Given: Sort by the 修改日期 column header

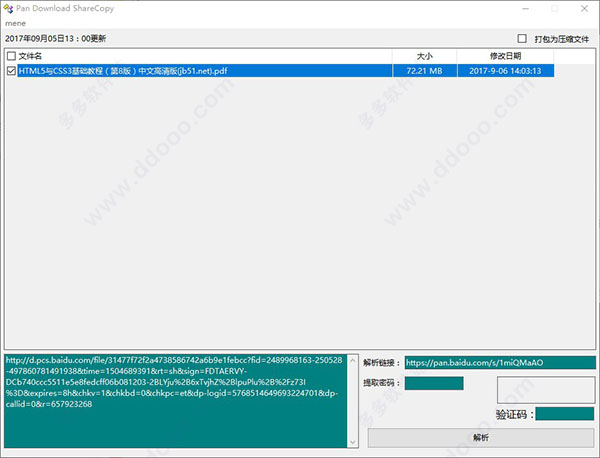Looking at the screenshot, I should click(505, 56).
